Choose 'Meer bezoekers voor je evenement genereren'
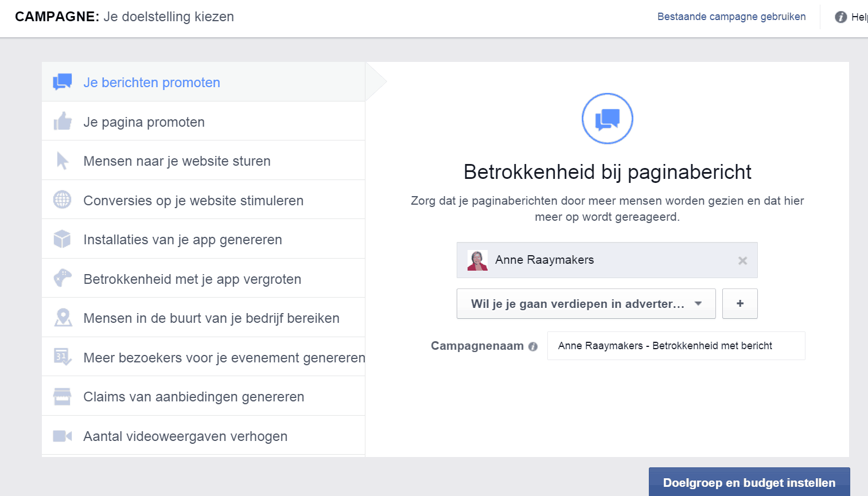This screenshot has height=496, width=868. [204, 357]
